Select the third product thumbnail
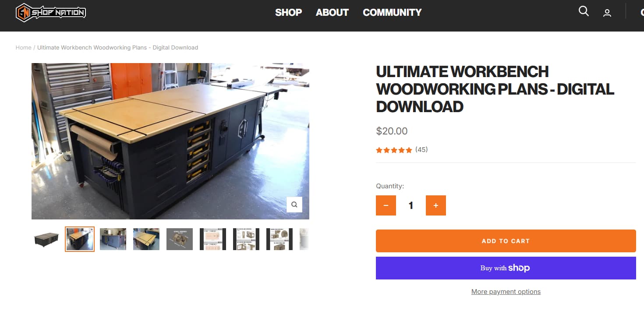 (113, 239)
